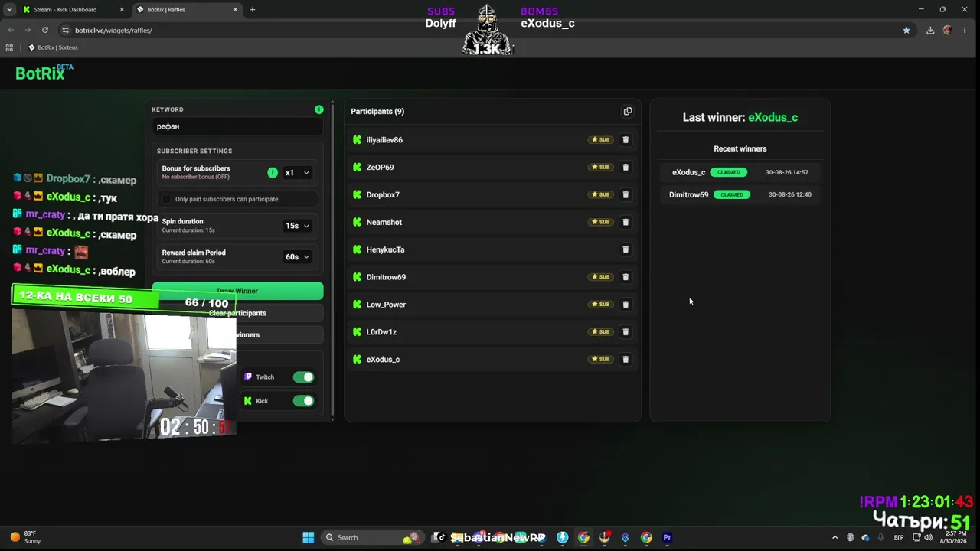Open the weather widget showing 83°F Sunny
This screenshot has width=980, height=551.
pyautogui.click(x=25, y=537)
